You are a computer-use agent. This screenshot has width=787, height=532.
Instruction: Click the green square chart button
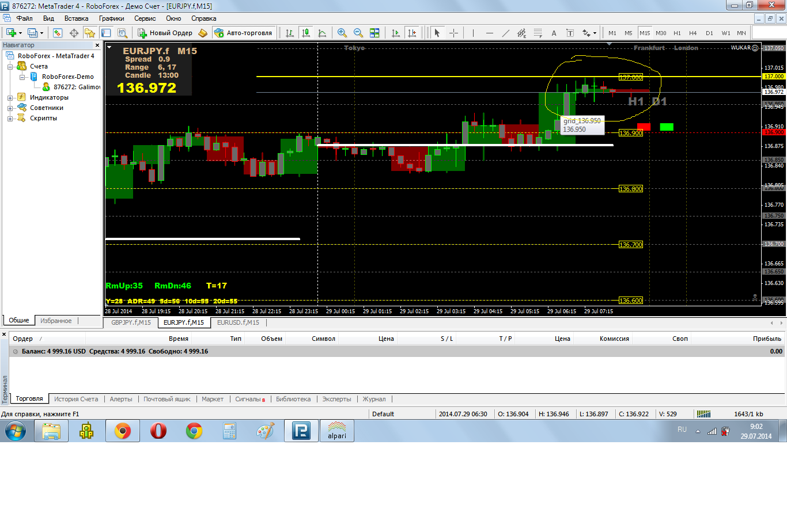(667, 127)
